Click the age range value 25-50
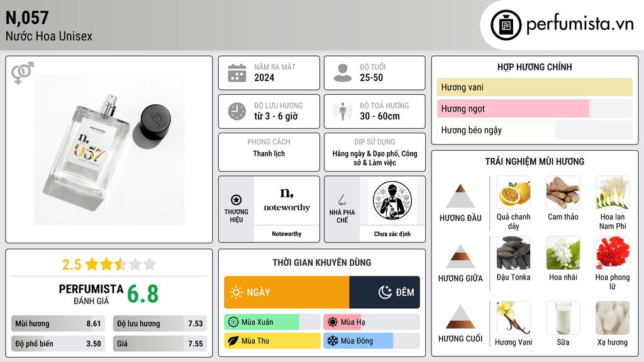Image resolution: width=644 pixels, height=362 pixels. (x=371, y=77)
